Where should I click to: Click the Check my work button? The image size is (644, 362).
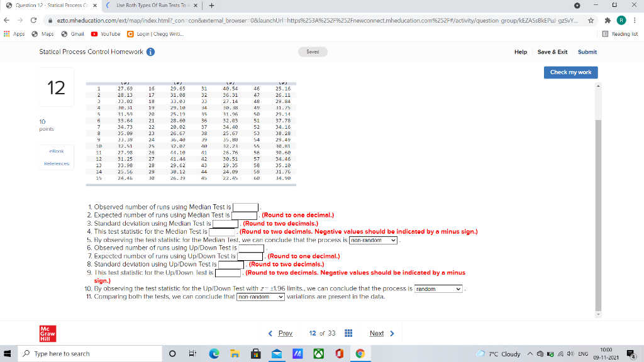pyautogui.click(x=570, y=72)
